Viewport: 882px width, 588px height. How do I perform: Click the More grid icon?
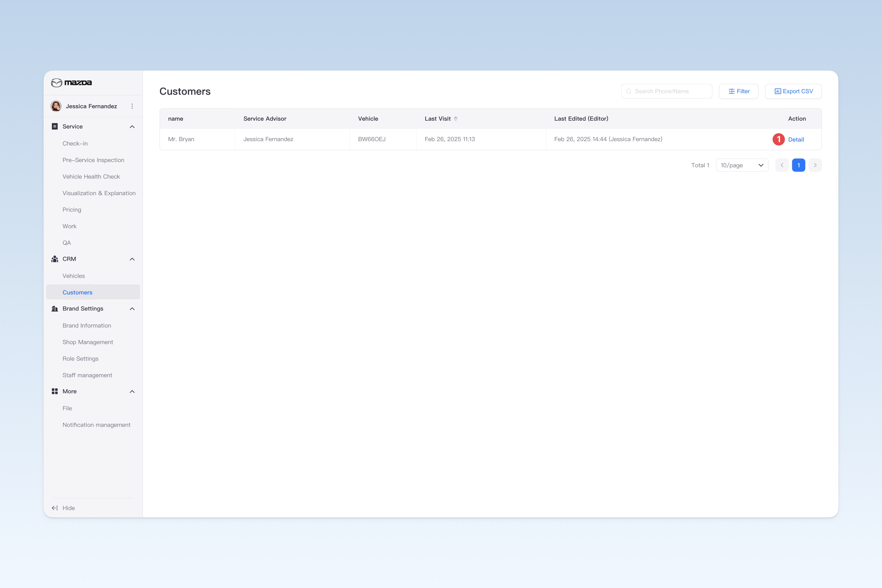point(55,391)
